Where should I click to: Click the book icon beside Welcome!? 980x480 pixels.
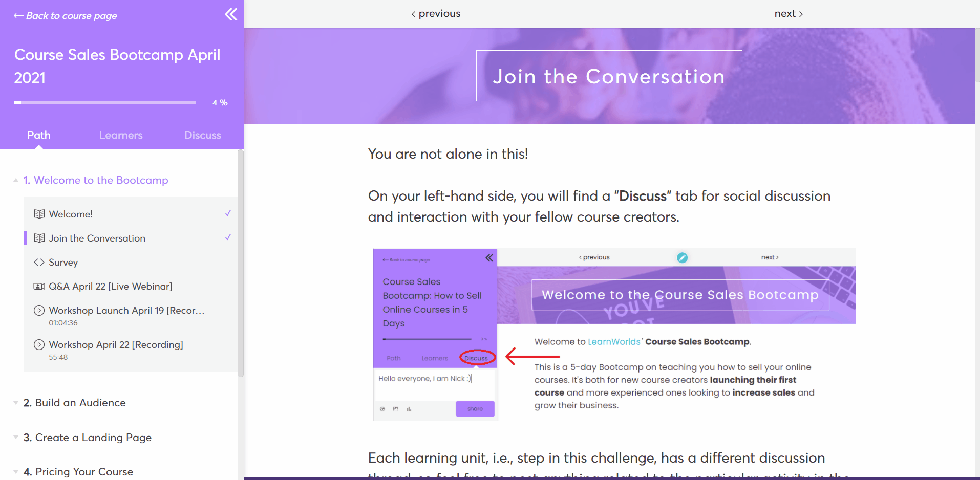click(x=39, y=214)
